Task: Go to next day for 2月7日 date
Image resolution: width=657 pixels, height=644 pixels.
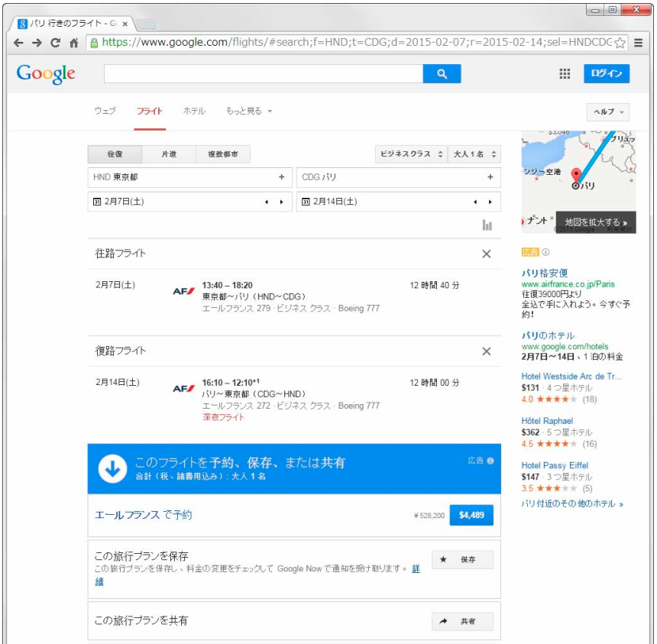Action: tap(282, 202)
